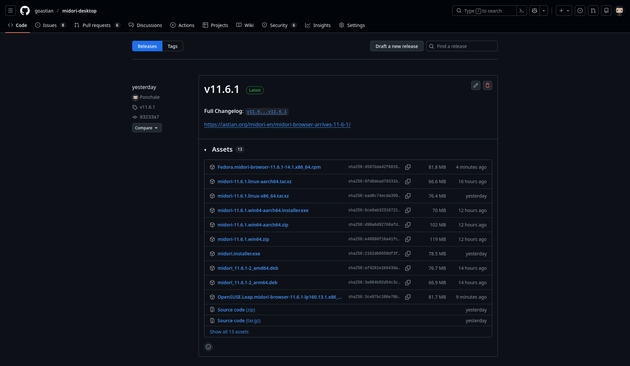Download midori-11.6.1.win64-aarch64.zip
The width and height of the screenshot is (630, 366).
pyautogui.click(x=253, y=225)
